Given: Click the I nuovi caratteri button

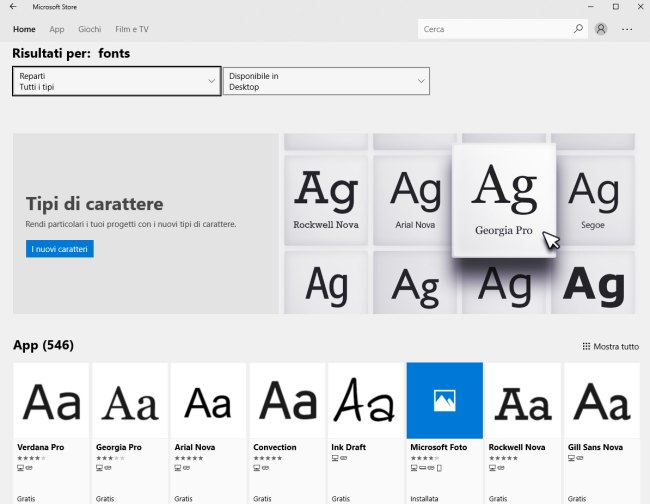Looking at the screenshot, I should point(60,249).
